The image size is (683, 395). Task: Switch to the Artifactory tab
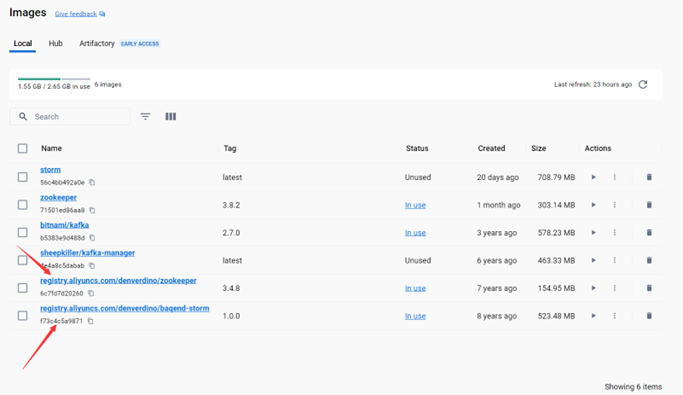click(x=97, y=44)
